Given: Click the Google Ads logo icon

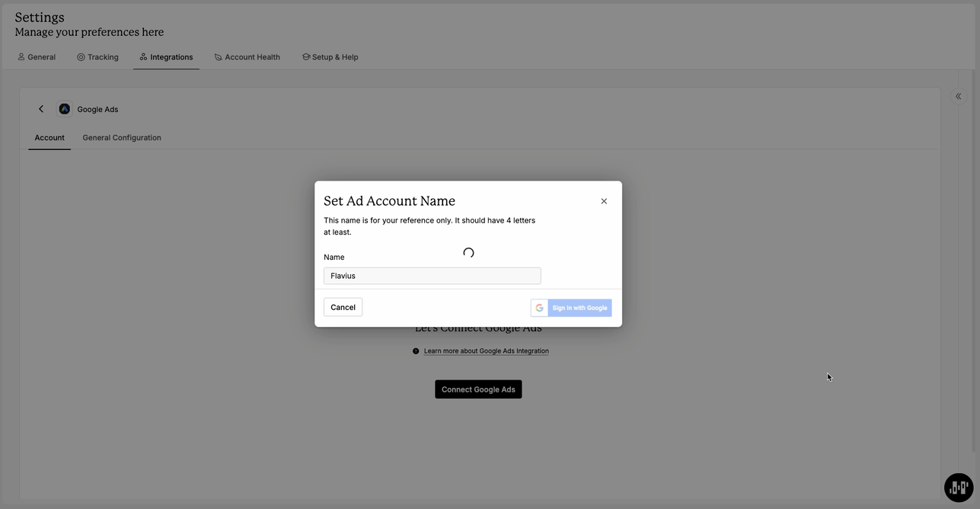Looking at the screenshot, I should tap(65, 109).
